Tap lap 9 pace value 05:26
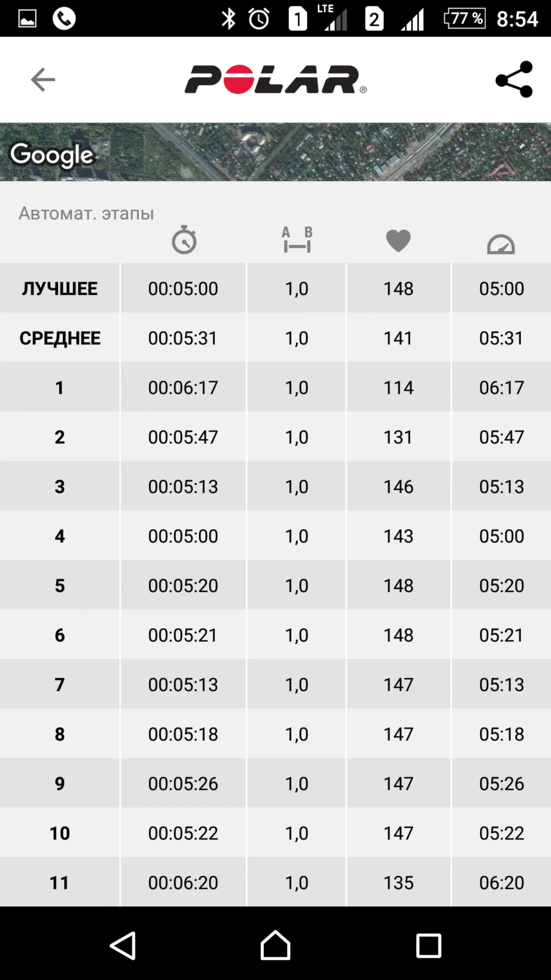Screen dimensions: 551x980 501,784
